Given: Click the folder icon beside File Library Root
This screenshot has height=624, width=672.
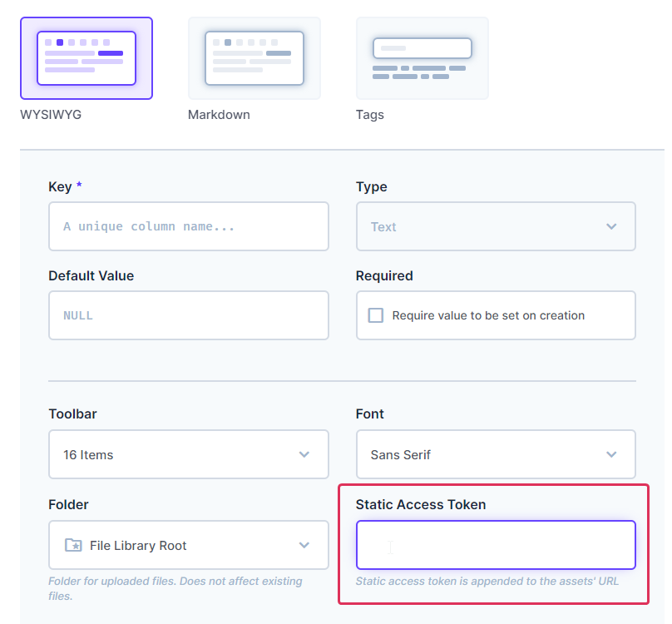Looking at the screenshot, I should pos(75,545).
